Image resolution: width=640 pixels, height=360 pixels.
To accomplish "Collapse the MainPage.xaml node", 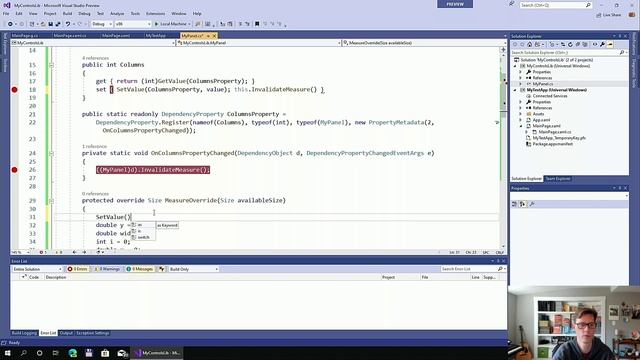I will pyautogui.click(x=521, y=126).
